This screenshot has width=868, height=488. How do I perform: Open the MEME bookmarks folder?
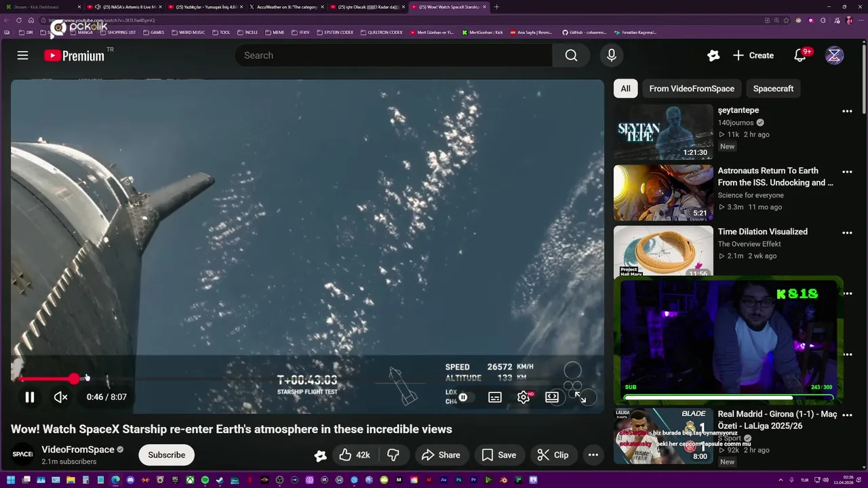(275, 33)
